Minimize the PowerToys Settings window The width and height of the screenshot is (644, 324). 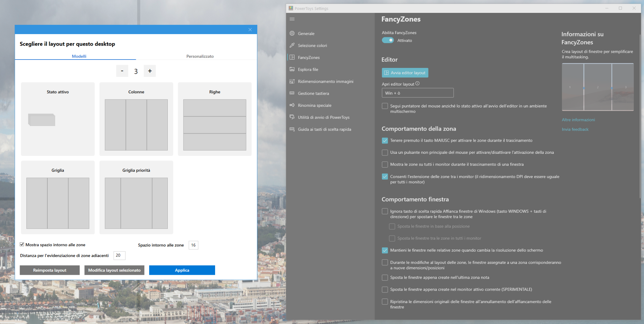point(607,8)
